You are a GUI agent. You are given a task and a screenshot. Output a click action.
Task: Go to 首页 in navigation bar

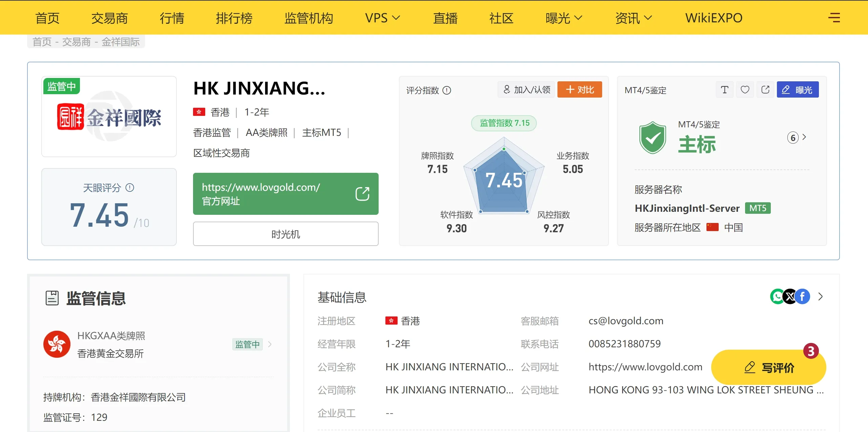[x=47, y=18]
